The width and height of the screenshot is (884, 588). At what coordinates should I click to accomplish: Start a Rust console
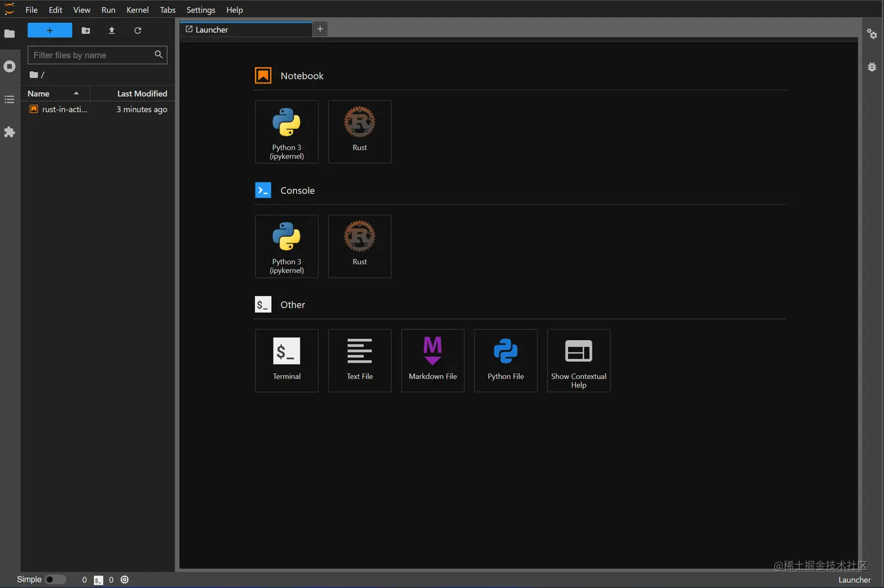360,246
